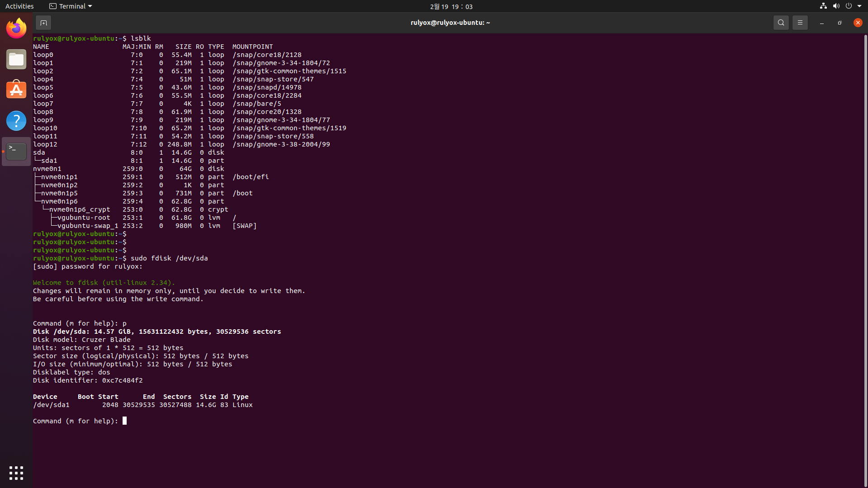This screenshot has width=868, height=488.
Task: Open the terminal hamburger menu
Action: [x=800, y=23]
